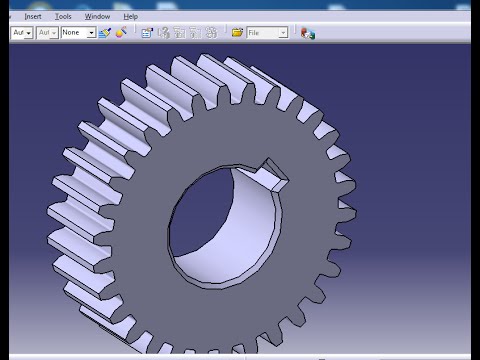Open the Graphic Properties wizard icon
Viewport: 480px width, 360px height.
coord(121,32)
